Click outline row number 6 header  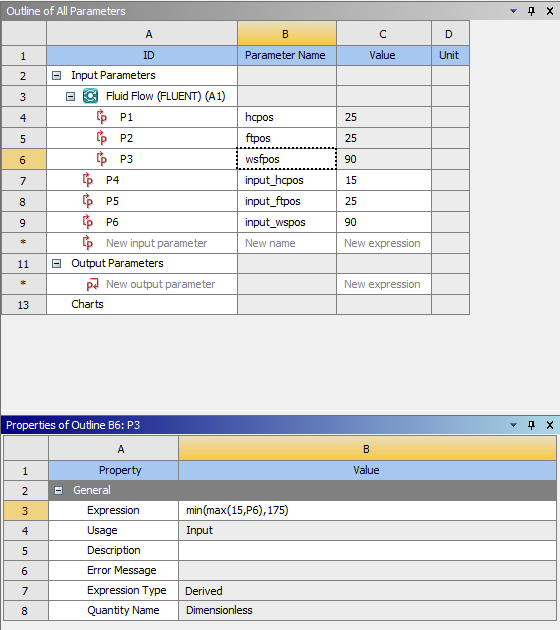(x=24, y=159)
